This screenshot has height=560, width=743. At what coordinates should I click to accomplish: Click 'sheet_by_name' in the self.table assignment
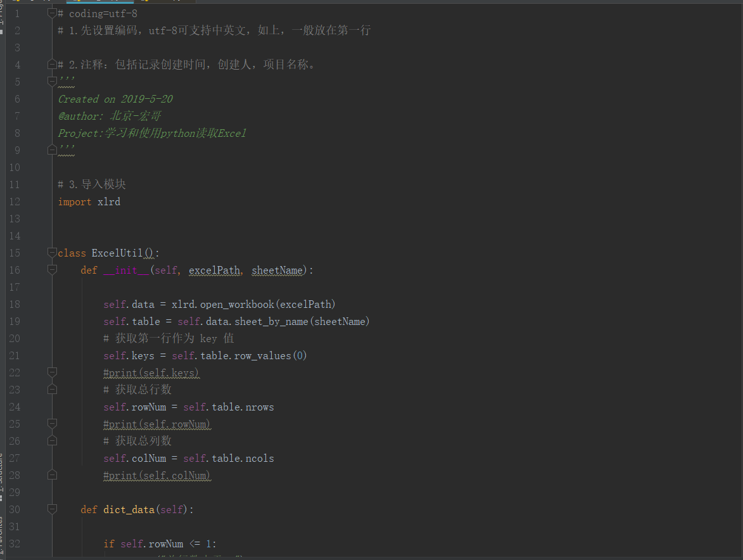coord(272,322)
